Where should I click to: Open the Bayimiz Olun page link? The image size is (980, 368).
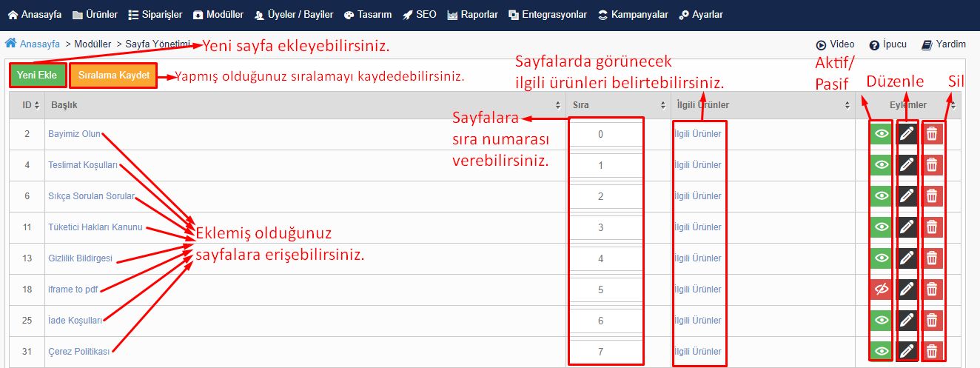pyautogui.click(x=74, y=134)
